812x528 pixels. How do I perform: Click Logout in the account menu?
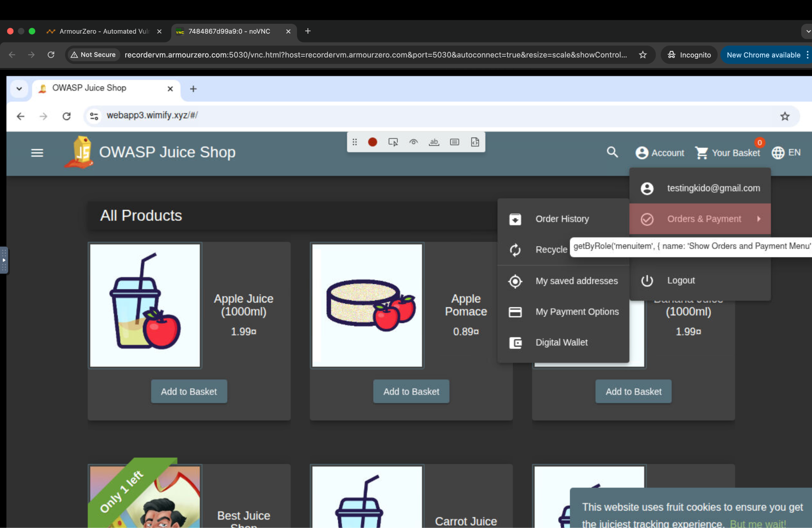[x=681, y=280]
